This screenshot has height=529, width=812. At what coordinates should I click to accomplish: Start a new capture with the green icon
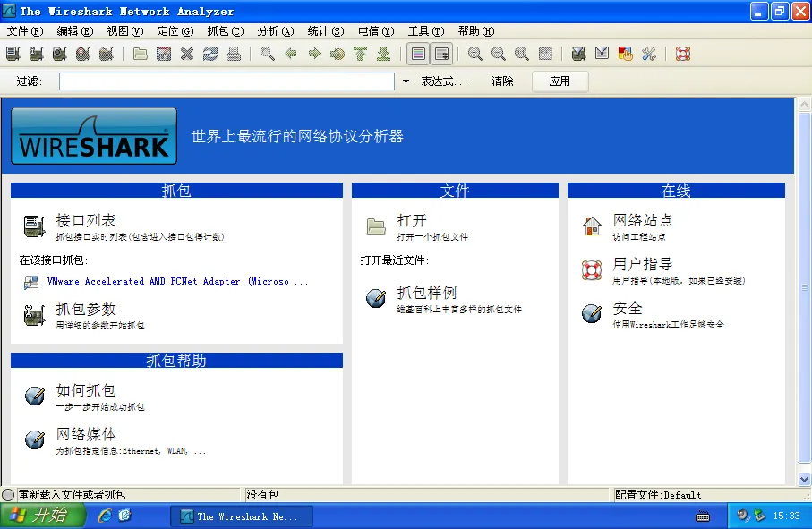click(59, 53)
